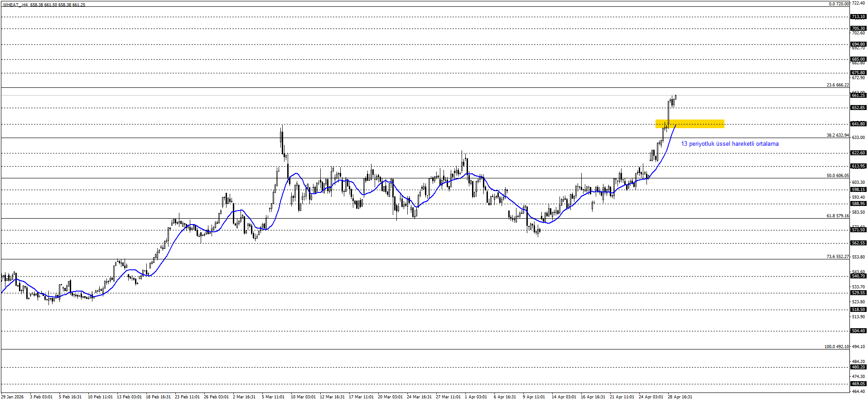Click the 685.00 price level tag
Screen dimensions: 868x402
[858, 59]
